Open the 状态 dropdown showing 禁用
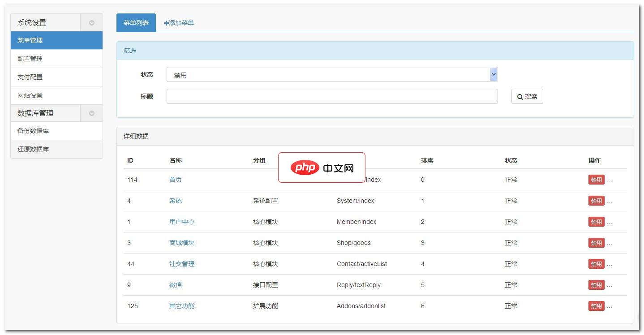This screenshot has width=644, height=335. 331,74
